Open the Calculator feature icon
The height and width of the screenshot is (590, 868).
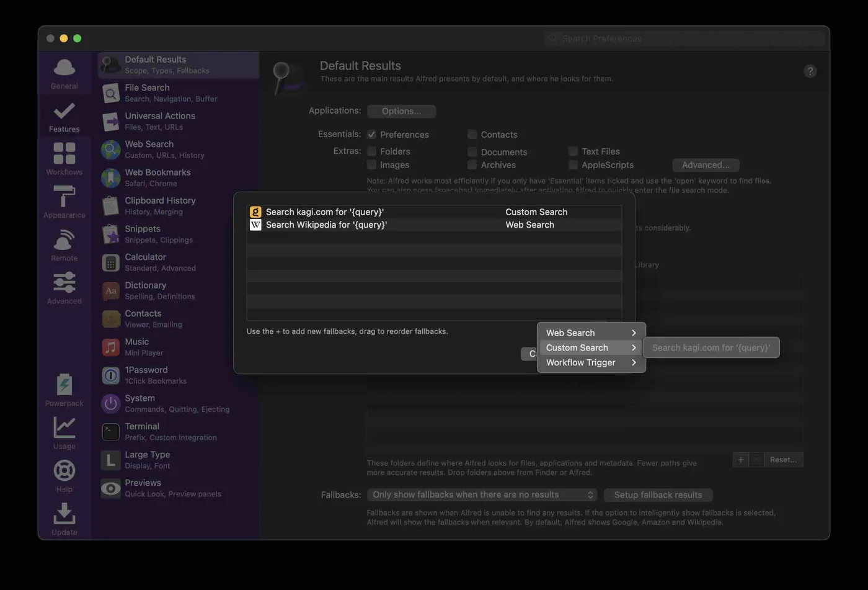click(x=110, y=262)
